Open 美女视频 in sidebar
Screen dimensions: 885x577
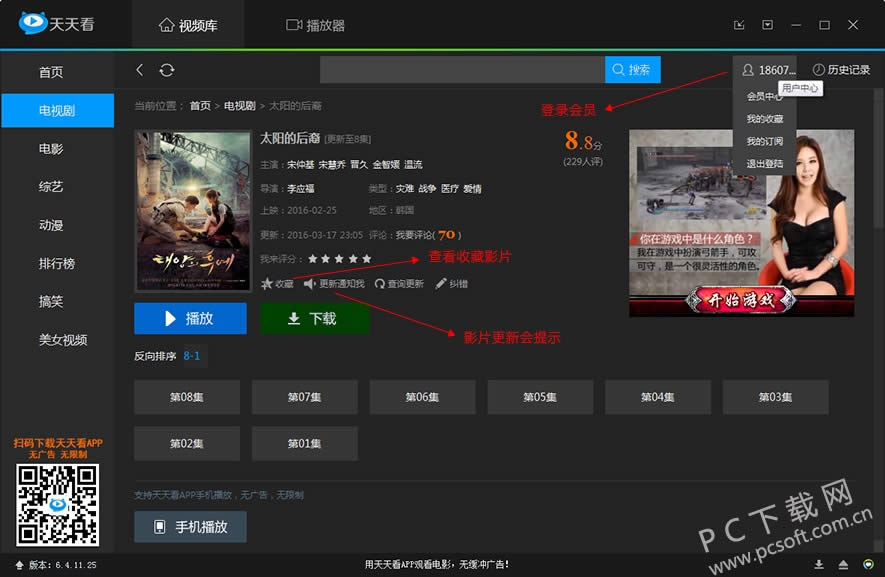pyautogui.click(x=63, y=340)
